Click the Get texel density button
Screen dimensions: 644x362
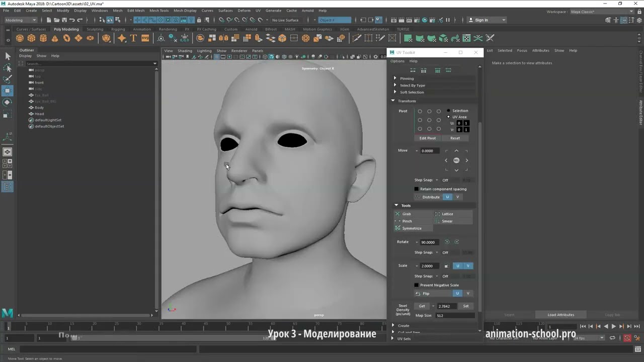click(x=422, y=306)
